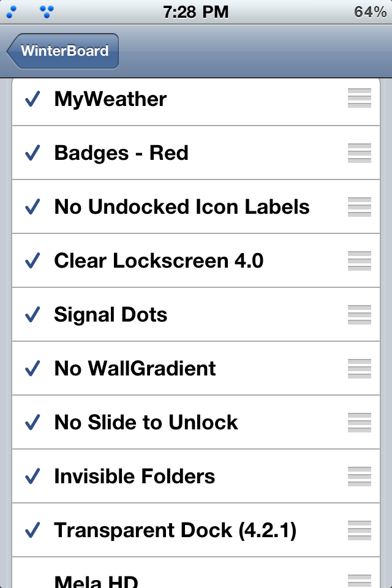392x588 pixels.
Task: Tap the 64% battery indicator
Action: click(x=370, y=12)
